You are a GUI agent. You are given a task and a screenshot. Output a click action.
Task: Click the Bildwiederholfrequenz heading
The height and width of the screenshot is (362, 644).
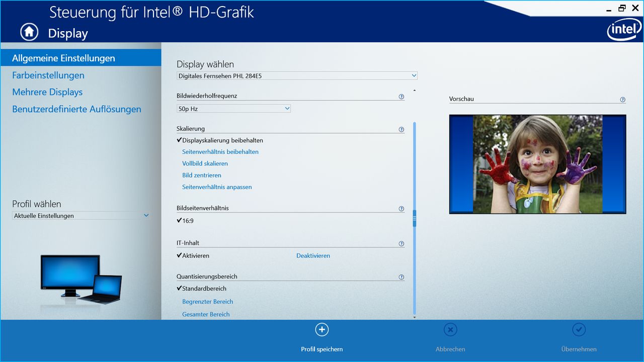click(x=207, y=96)
